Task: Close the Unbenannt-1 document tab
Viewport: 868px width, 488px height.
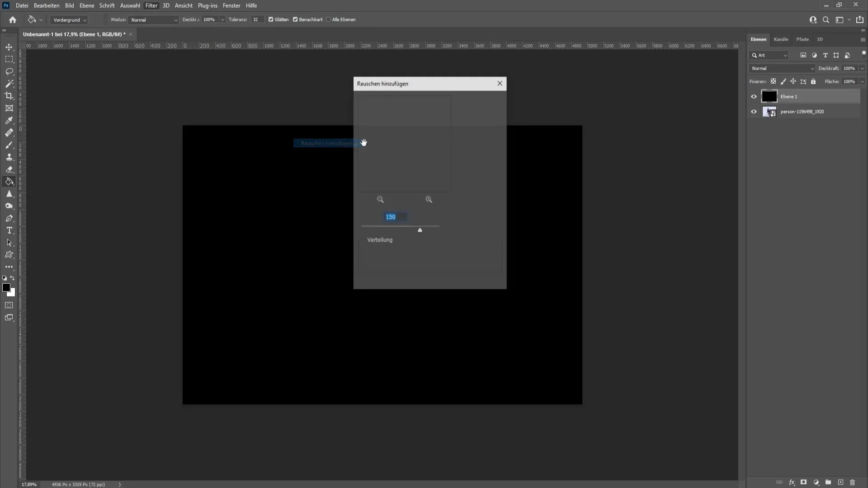Action: 131,34
